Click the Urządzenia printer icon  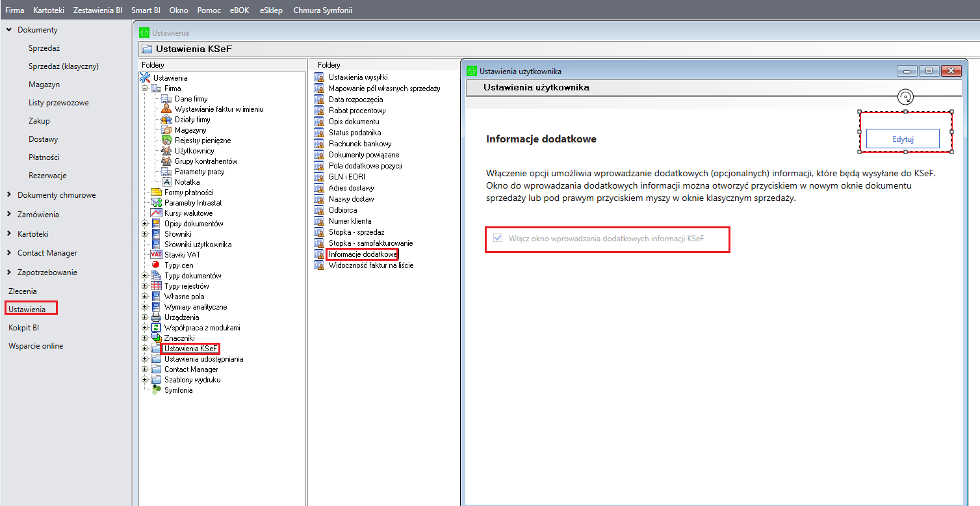[x=156, y=317]
